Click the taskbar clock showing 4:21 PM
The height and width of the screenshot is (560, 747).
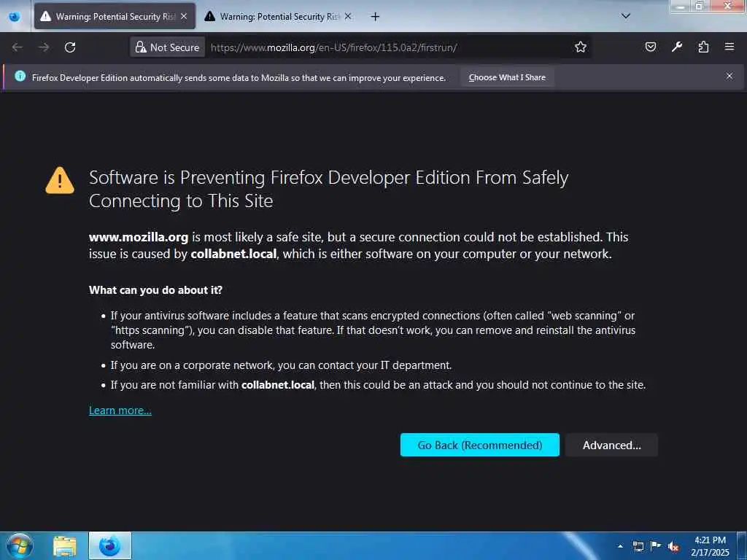710,546
